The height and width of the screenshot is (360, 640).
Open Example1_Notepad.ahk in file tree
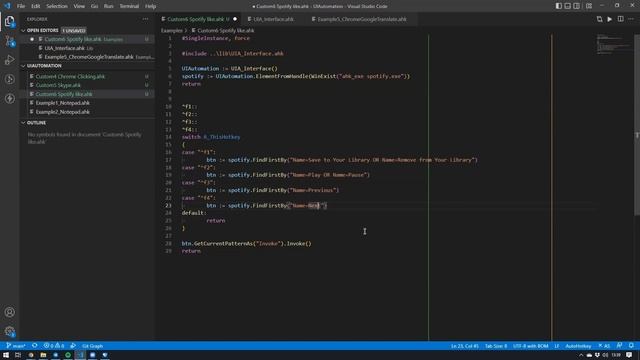(62, 103)
